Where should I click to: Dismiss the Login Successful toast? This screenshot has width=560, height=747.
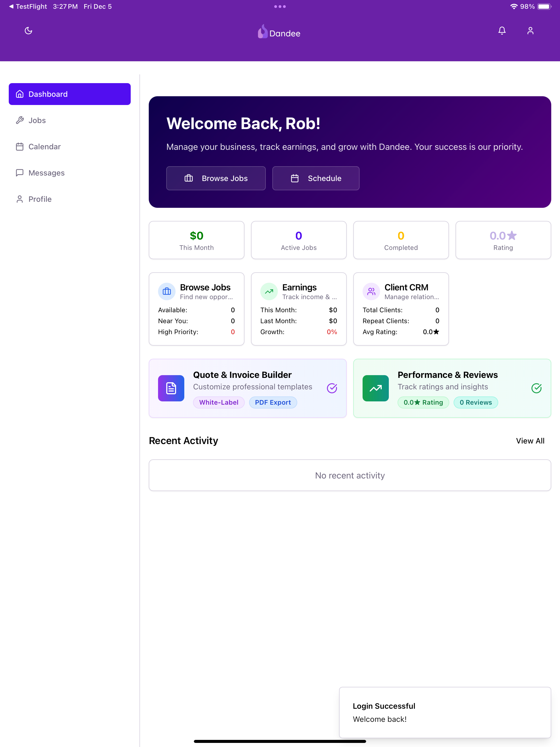(445, 713)
